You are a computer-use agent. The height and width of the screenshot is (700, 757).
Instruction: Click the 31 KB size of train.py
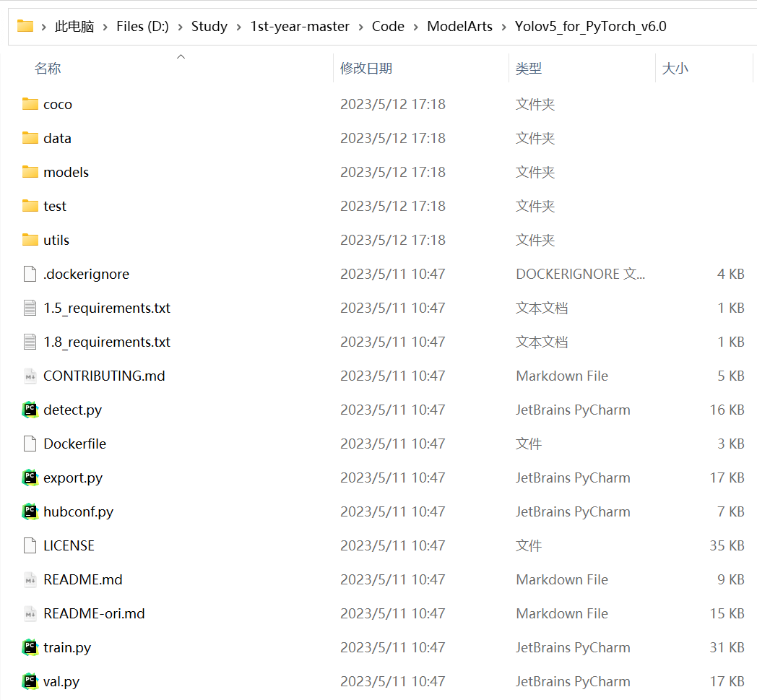727,647
